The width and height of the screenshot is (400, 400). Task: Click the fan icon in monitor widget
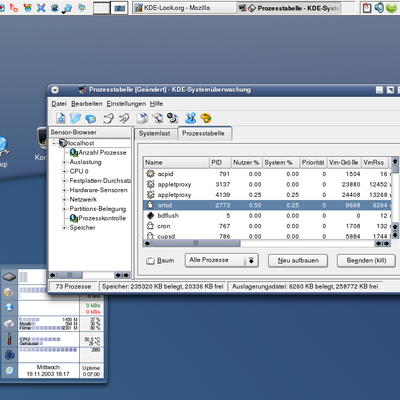(9, 355)
